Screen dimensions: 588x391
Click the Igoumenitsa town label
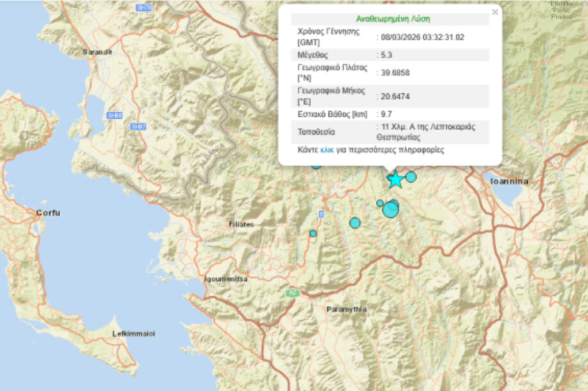coord(225,279)
